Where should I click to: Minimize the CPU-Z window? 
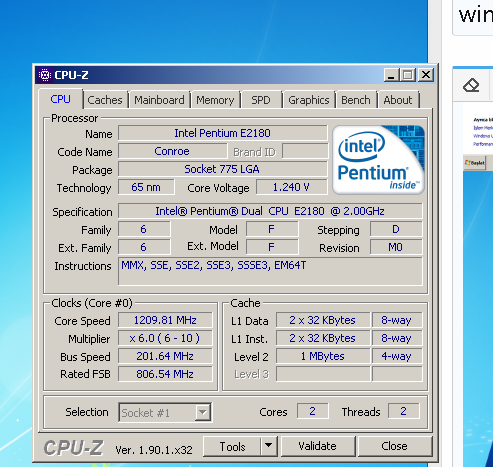tap(391, 75)
